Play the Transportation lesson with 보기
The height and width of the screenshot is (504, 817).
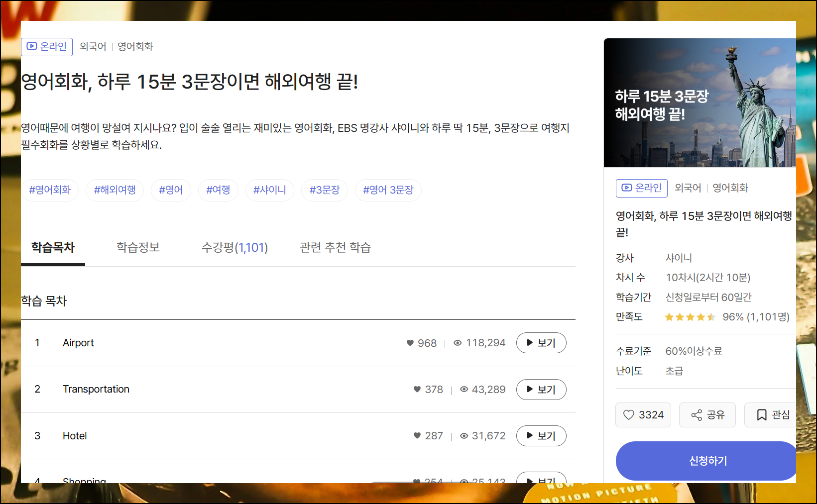[541, 390]
